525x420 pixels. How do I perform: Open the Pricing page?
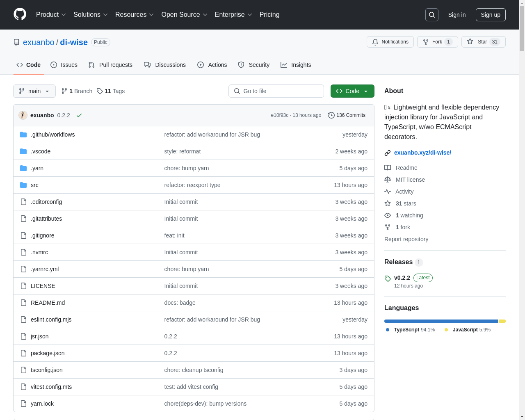tap(269, 15)
